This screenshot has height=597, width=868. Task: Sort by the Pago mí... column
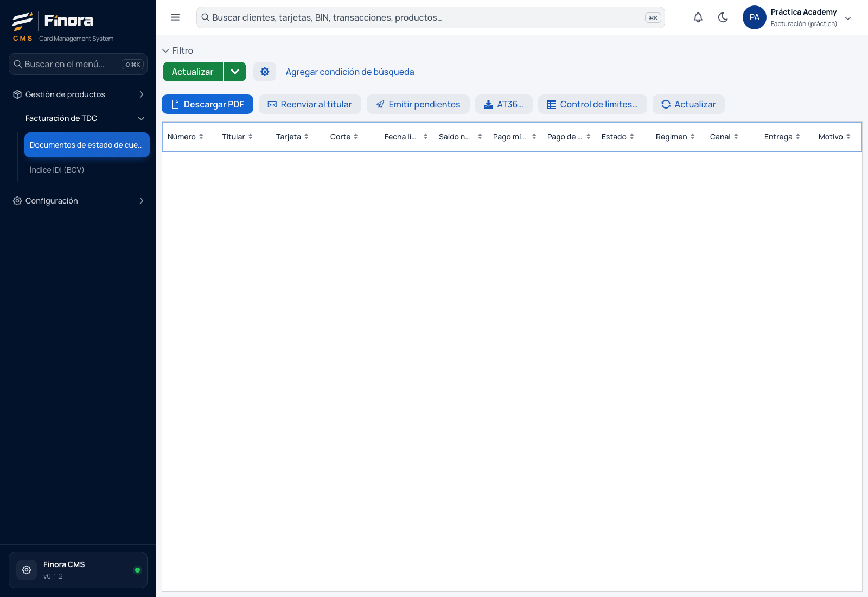[515, 137]
